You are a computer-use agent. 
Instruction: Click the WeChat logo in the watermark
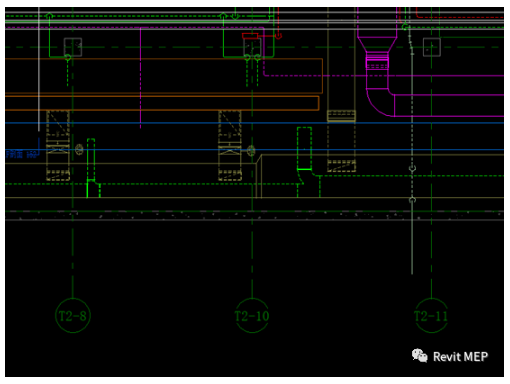pyautogui.click(x=420, y=356)
